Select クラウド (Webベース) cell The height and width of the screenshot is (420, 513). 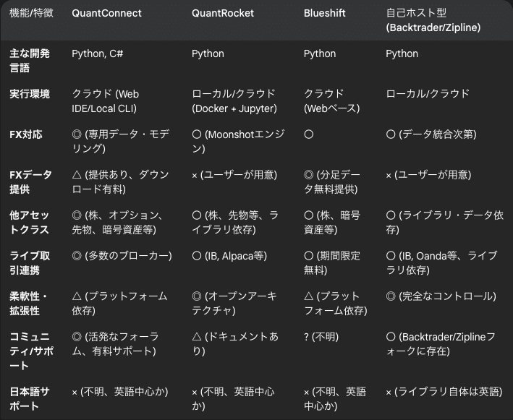(331, 101)
